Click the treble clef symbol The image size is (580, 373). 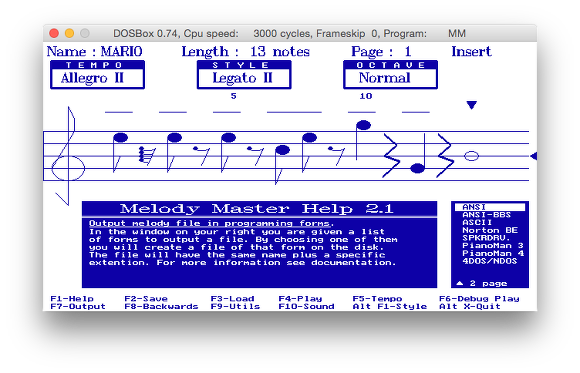[68, 156]
